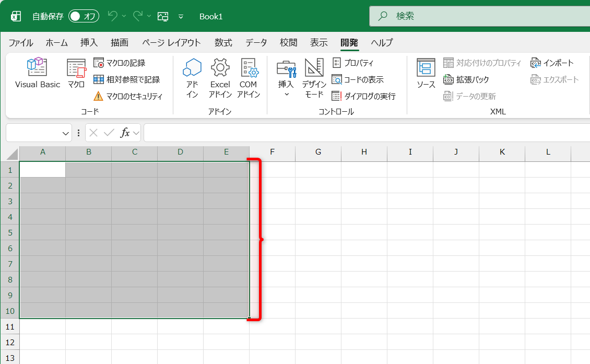Screen dimensions: 590x364
Task: Switch to the ページ レイアウト tab
Action: 171,42
